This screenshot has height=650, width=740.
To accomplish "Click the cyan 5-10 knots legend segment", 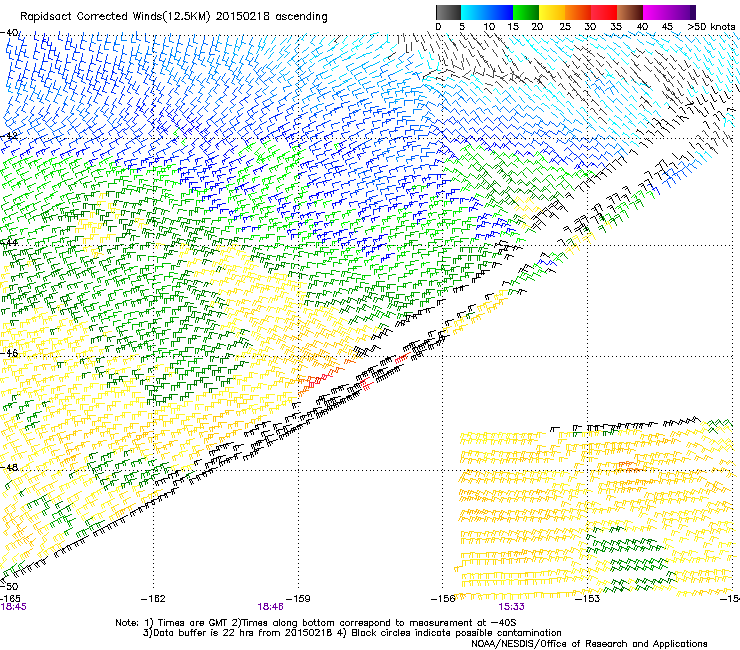I will pos(474,12).
